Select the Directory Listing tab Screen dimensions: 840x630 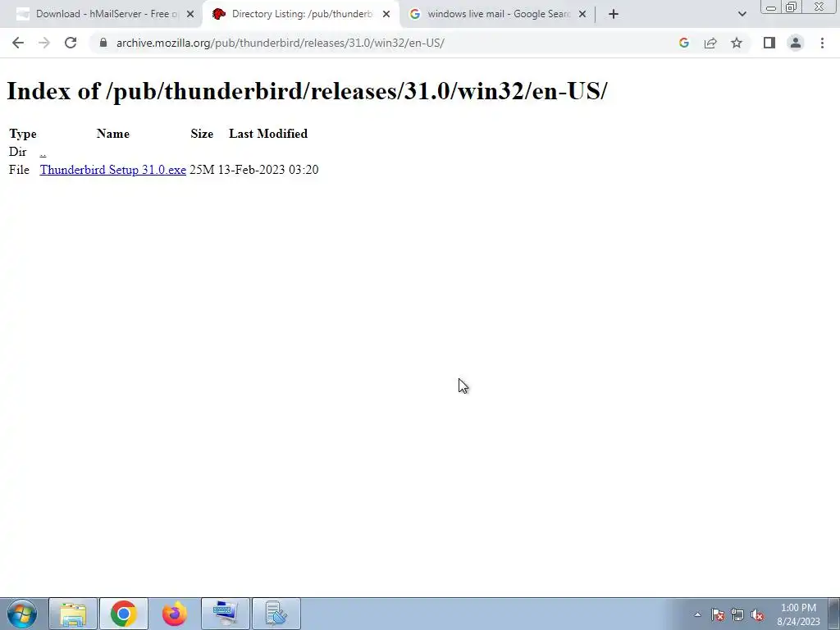[x=302, y=14]
